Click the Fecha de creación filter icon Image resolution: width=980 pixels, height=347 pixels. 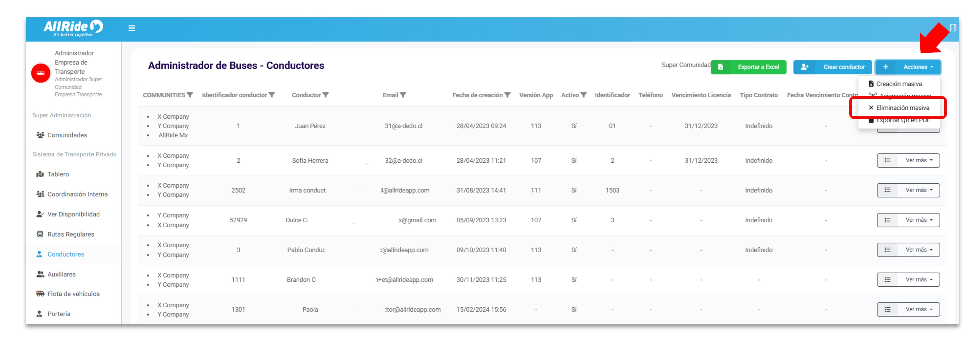pyautogui.click(x=507, y=95)
